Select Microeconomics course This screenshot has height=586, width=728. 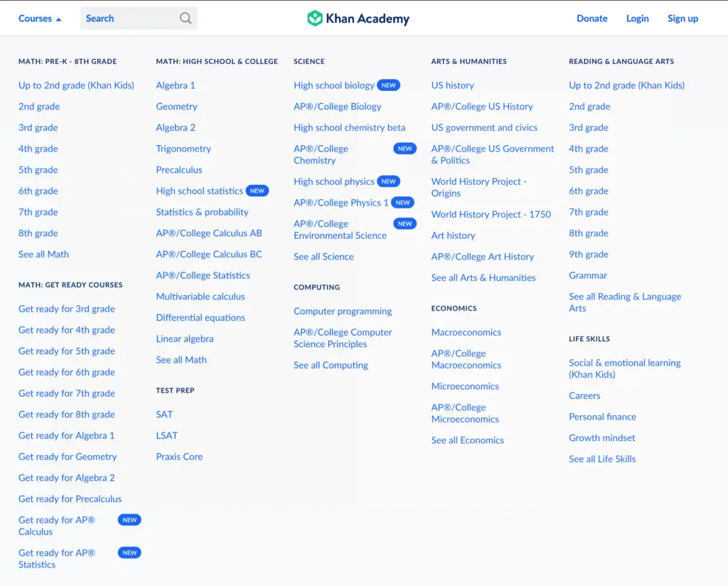(x=465, y=386)
